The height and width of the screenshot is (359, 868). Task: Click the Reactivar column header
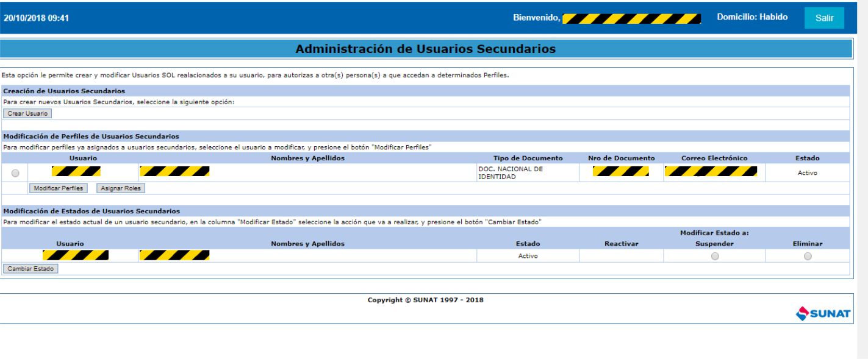pyautogui.click(x=621, y=244)
